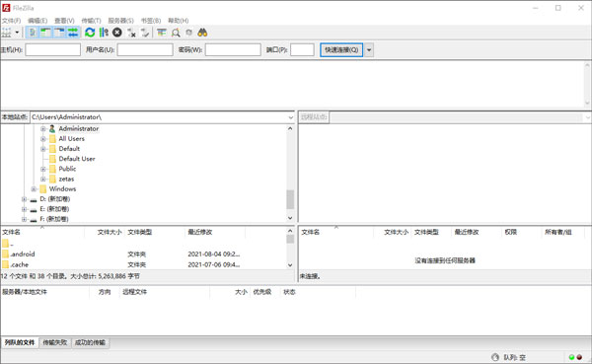This screenshot has height=364, width=592.
Task: Toggle directory comparison
Action: tap(176, 33)
